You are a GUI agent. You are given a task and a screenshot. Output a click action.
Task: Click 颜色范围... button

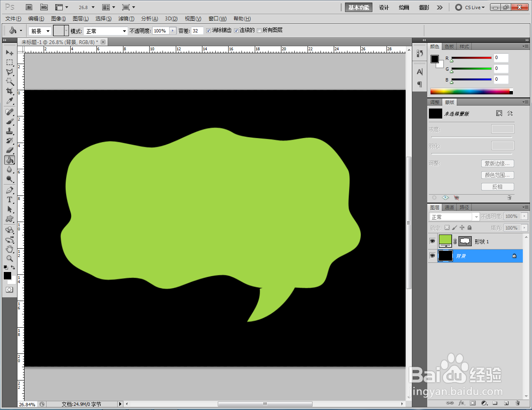tap(498, 175)
